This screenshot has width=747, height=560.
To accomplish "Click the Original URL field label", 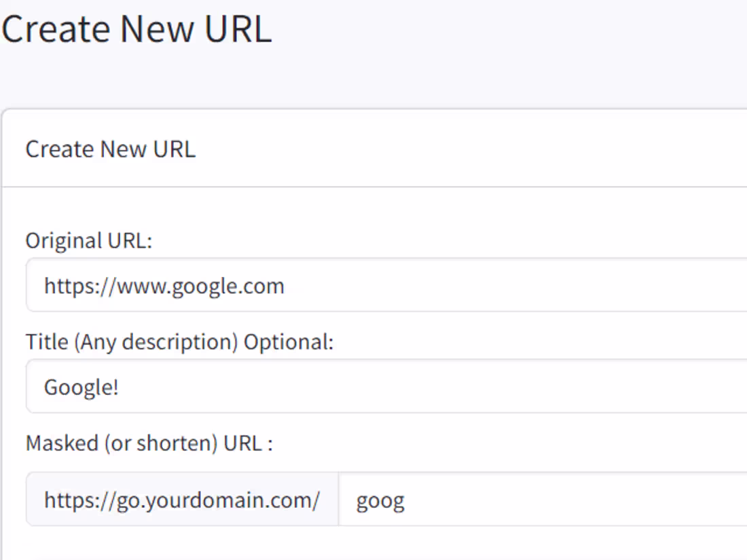I will tap(88, 240).
